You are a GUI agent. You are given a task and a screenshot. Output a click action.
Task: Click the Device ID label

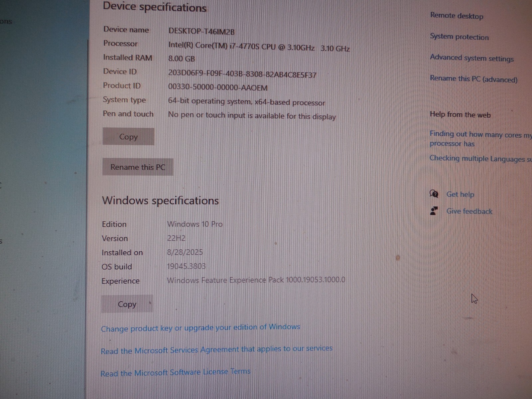pos(120,71)
